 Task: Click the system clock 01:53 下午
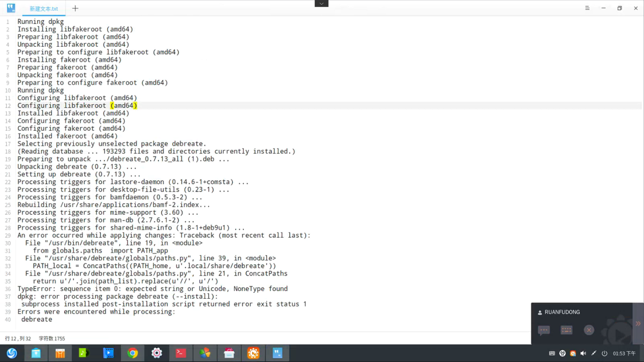point(624,354)
